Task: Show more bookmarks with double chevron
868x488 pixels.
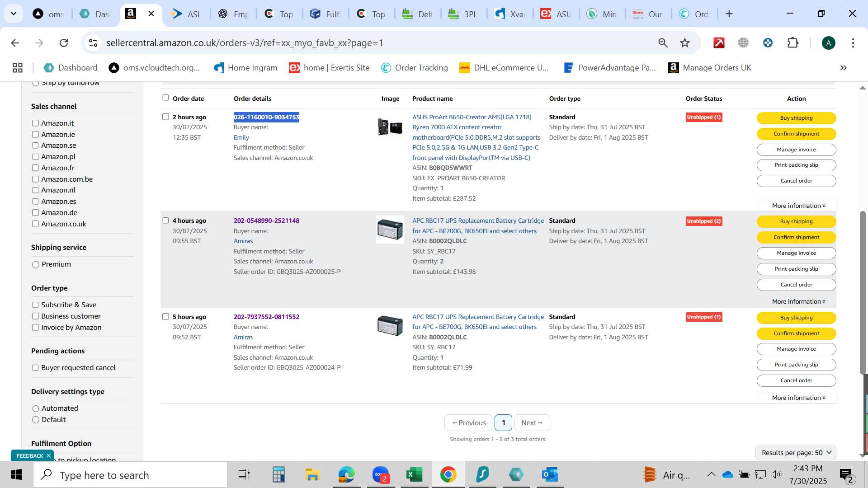Action: [x=843, y=68]
